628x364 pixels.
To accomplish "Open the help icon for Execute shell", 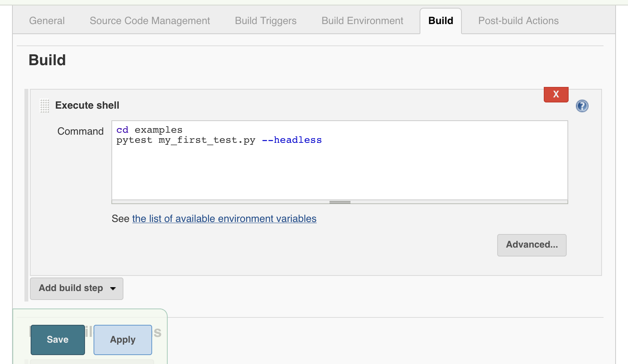I will [x=582, y=106].
